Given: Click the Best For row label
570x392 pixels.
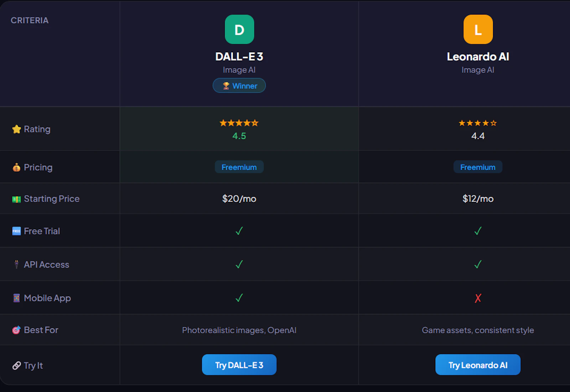Looking at the screenshot, I should point(41,330).
